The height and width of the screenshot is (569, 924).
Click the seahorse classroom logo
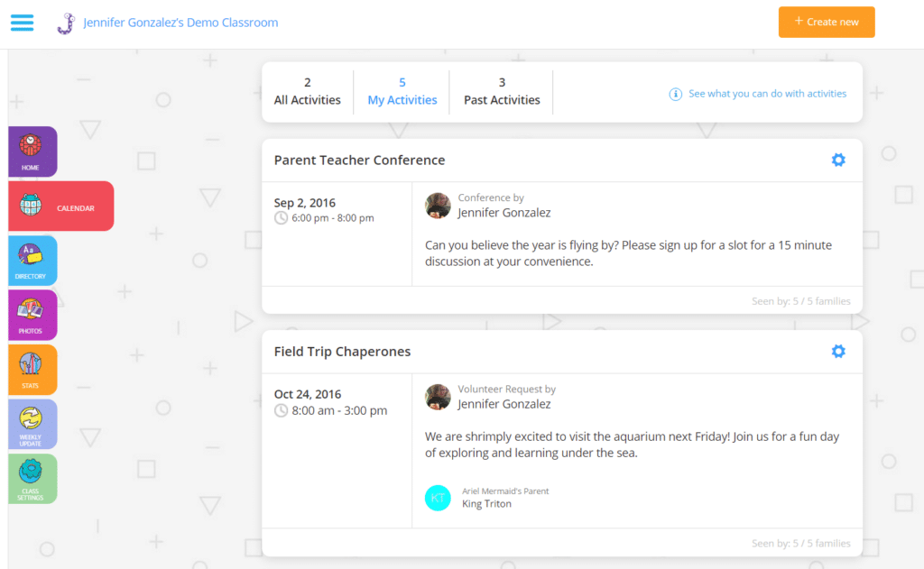[x=65, y=22]
